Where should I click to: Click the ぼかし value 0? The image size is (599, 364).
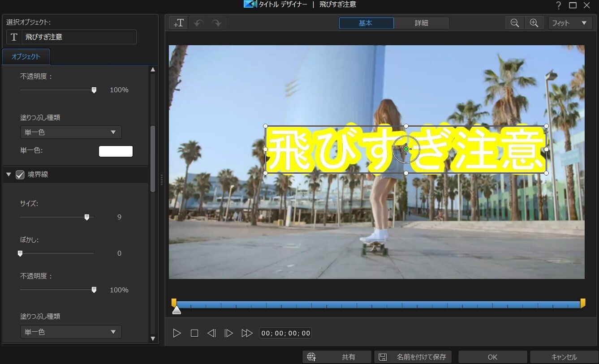pyautogui.click(x=119, y=253)
